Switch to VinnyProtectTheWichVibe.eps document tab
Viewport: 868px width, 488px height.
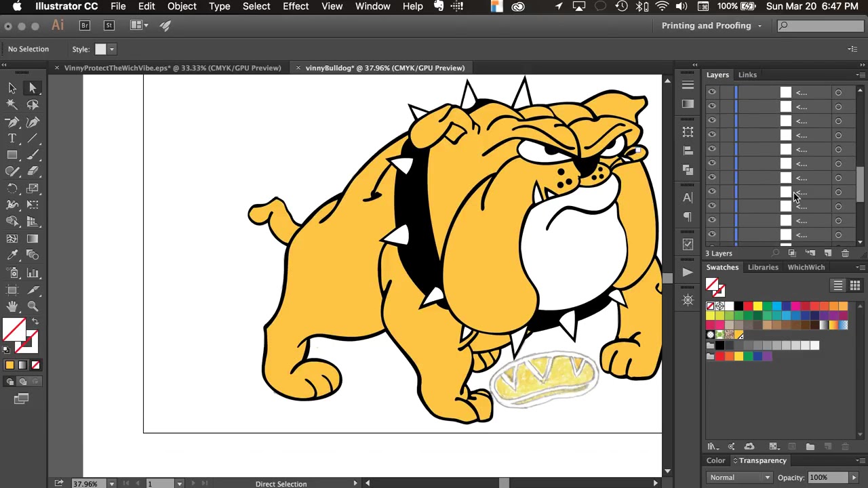coord(172,68)
